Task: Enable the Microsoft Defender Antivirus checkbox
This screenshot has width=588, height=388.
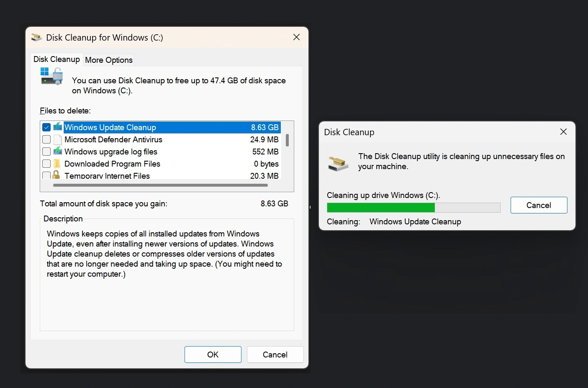Action: [46, 139]
